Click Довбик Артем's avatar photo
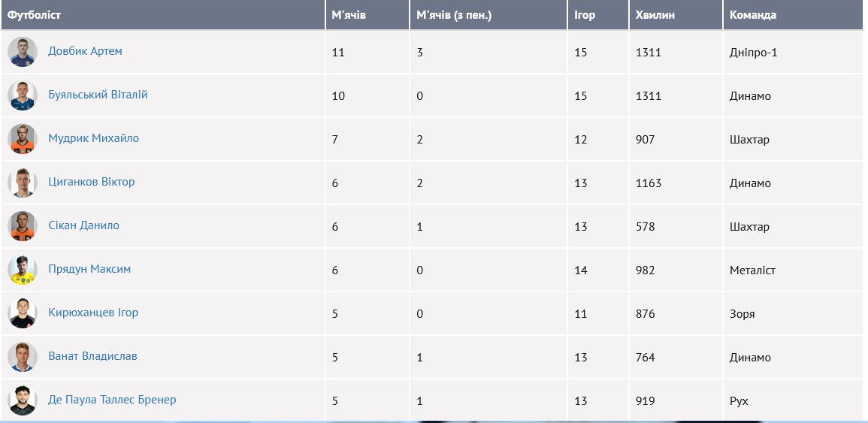868x423 pixels. point(23,52)
